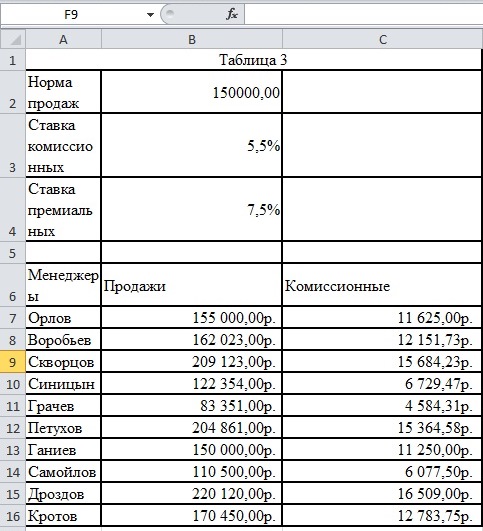Select column A header
Screen dimensions: 483x531
click(x=63, y=39)
